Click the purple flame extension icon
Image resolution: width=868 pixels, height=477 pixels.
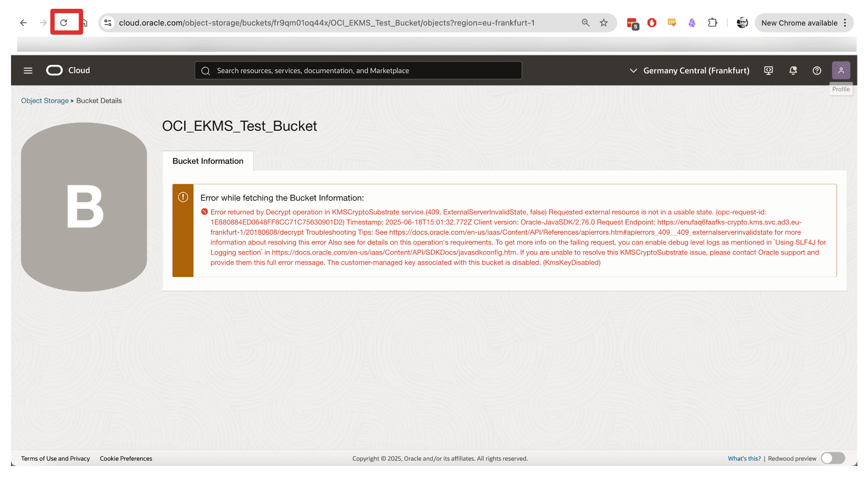pyautogui.click(x=692, y=23)
